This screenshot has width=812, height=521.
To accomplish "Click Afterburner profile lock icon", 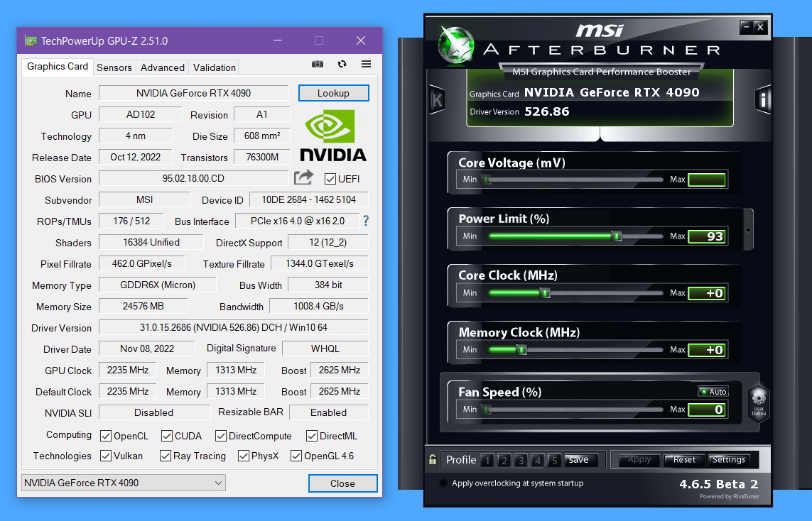I will pyautogui.click(x=433, y=459).
